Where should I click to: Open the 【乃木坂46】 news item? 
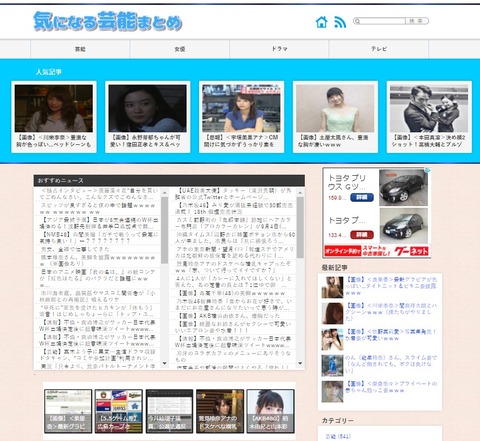233,208
